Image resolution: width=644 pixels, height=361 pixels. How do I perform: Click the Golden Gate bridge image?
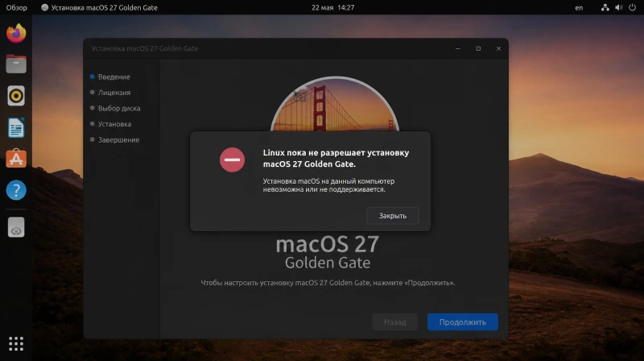click(x=334, y=104)
